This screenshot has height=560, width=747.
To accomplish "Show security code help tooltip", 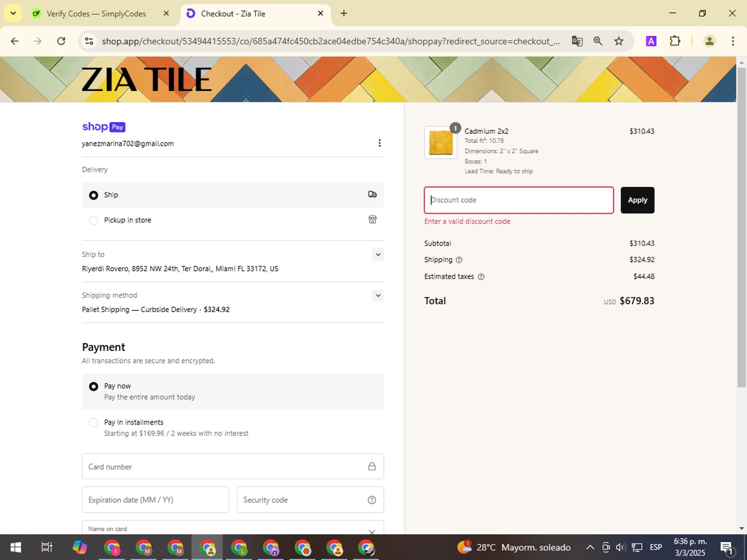I will click(x=372, y=500).
